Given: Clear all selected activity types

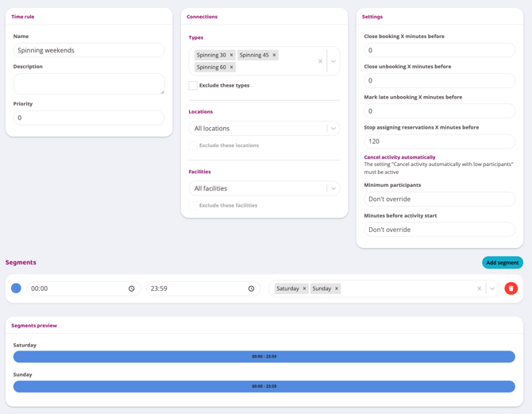Looking at the screenshot, I should (321, 61).
